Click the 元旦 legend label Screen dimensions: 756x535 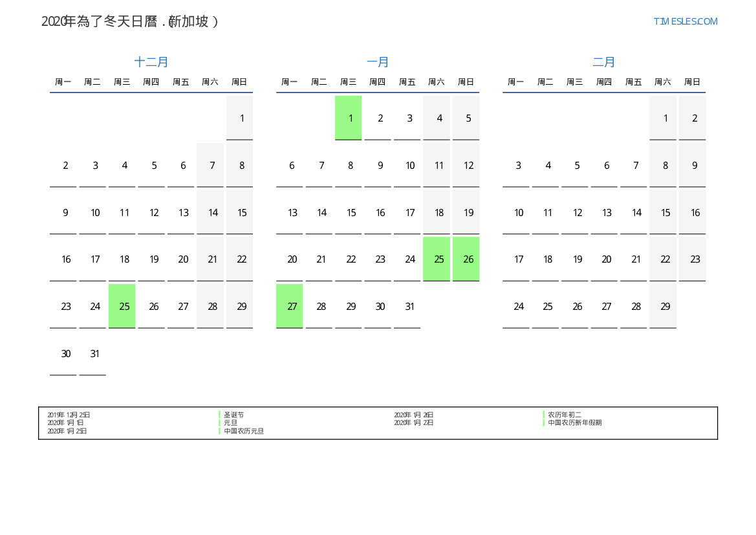tap(231, 422)
